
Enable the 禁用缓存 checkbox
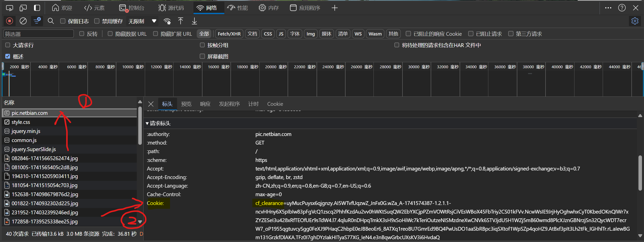pos(96,21)
